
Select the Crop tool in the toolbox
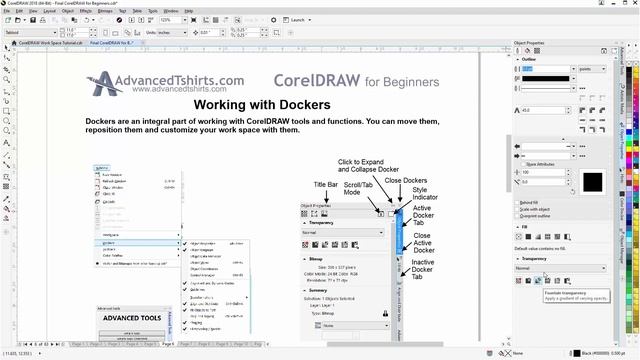(6, 69)
